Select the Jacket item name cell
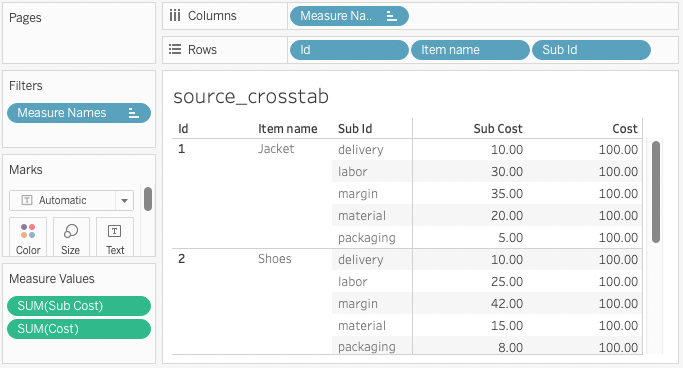The image size is (683, 368). pos(276,149)
